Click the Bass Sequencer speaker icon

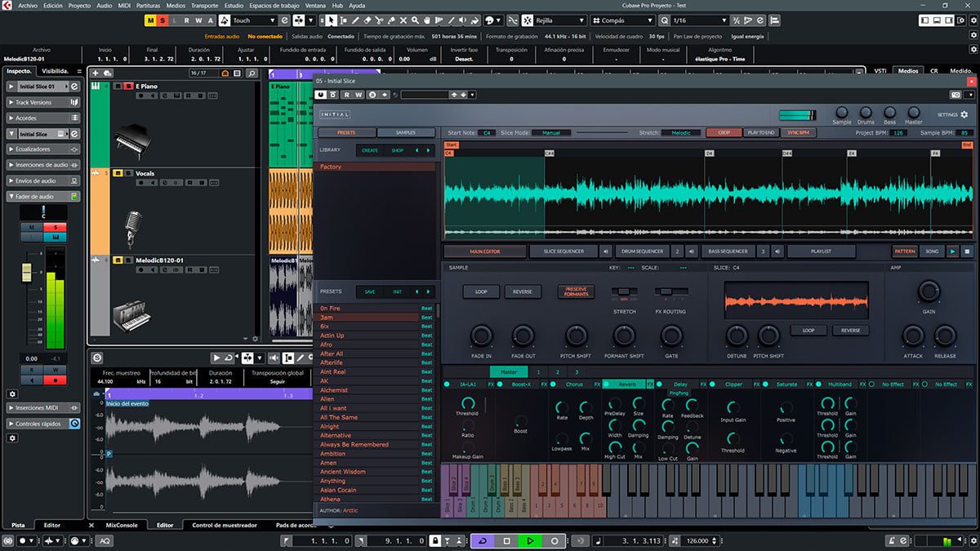[x=777, y=251]
